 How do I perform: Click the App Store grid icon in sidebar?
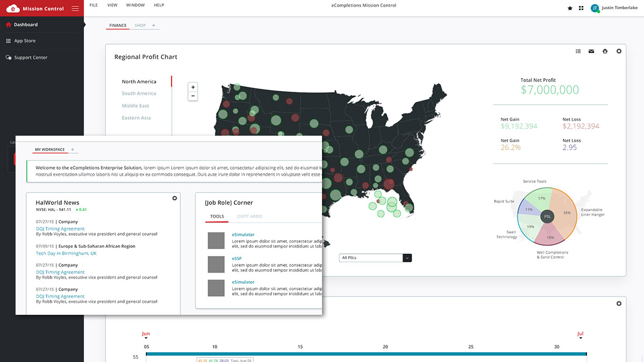(x=9, y=41)
